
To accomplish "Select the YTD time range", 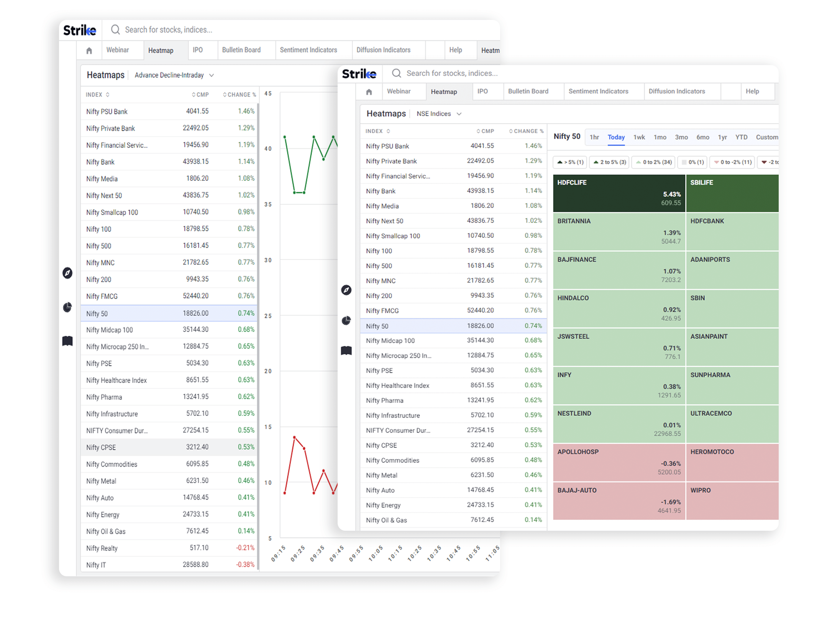I will pyautogui.click(x=741, y=137).
